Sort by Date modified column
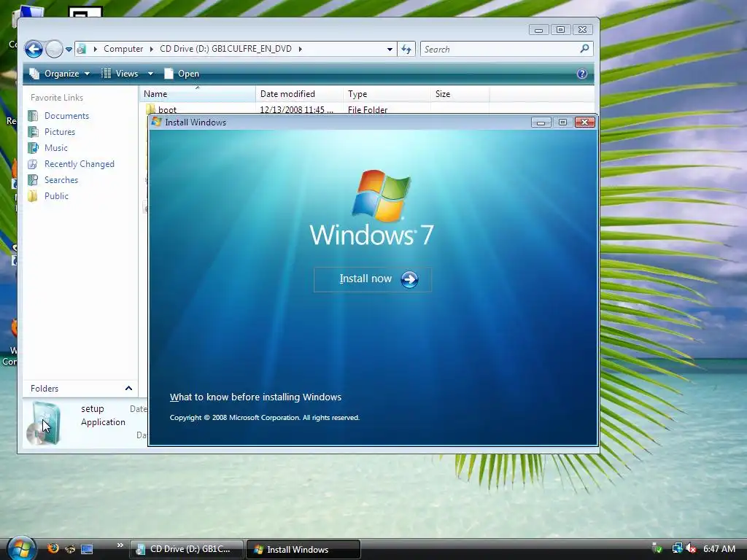747x560 pixels. click(299, 94)
